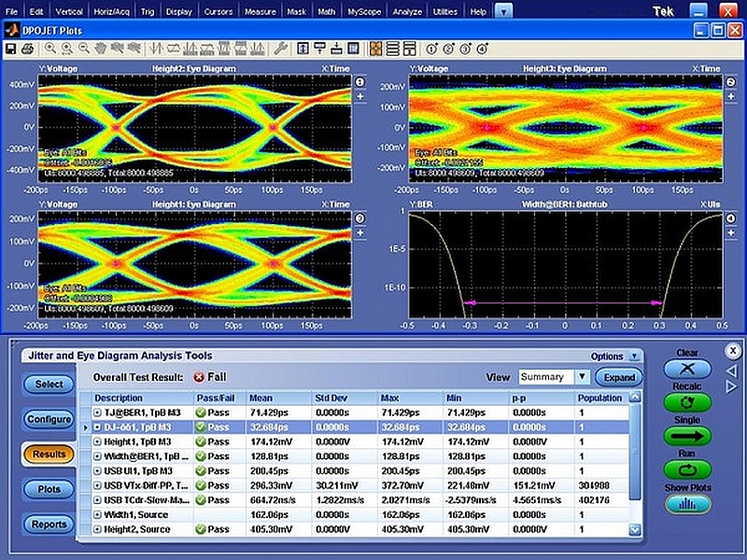Select the Zoom Out magnifier tool
The image size is (747, 560).
tap(84, 49)
